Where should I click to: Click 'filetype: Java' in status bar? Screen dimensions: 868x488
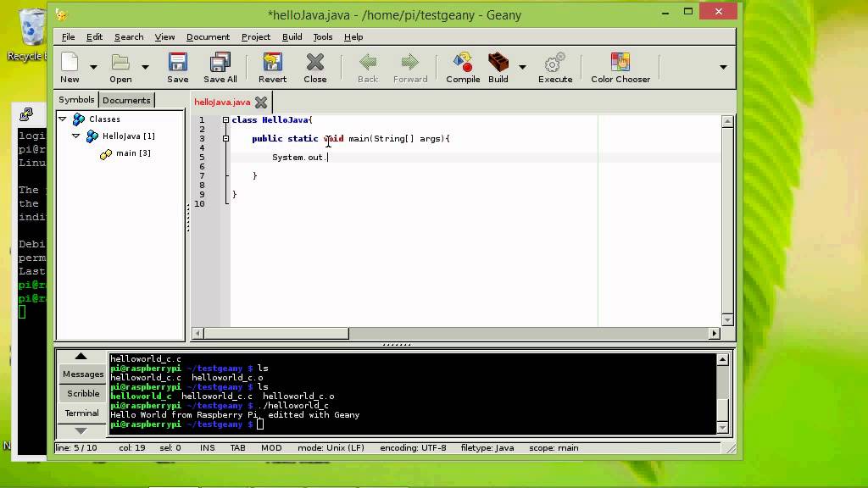click(487, 448)
